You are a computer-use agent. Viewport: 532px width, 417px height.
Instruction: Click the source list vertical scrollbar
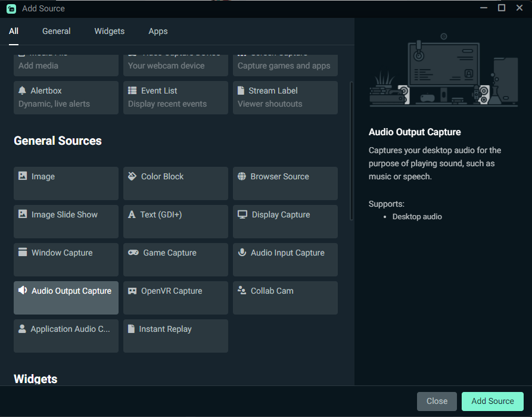click(x=351, y=151)
